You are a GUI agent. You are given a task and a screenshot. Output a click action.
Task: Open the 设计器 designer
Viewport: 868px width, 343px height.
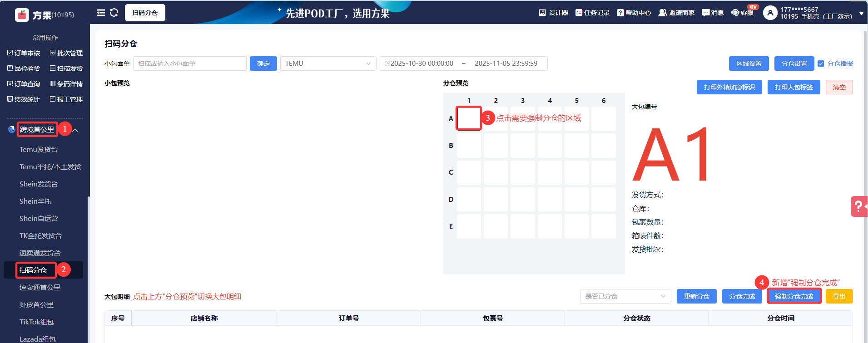[x=553, y=13]
